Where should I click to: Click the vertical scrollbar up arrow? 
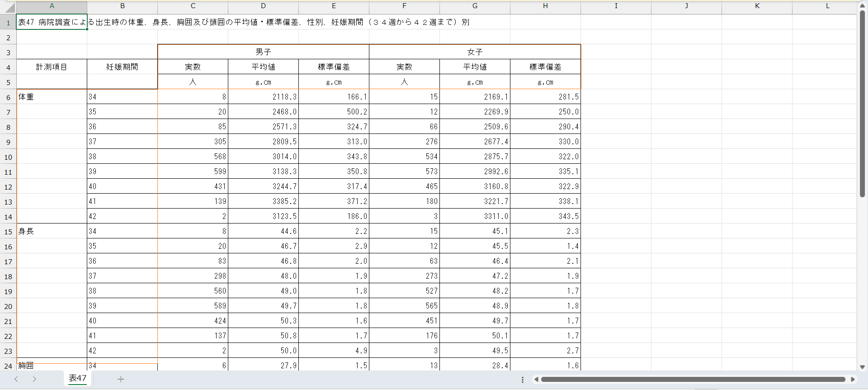click(862, 6)
